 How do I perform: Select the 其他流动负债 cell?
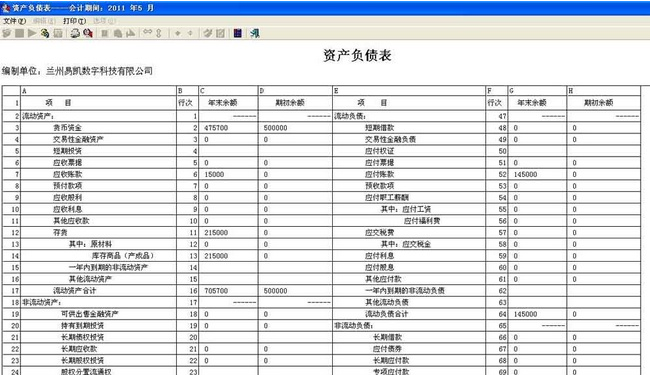click(x=409, y=302)
